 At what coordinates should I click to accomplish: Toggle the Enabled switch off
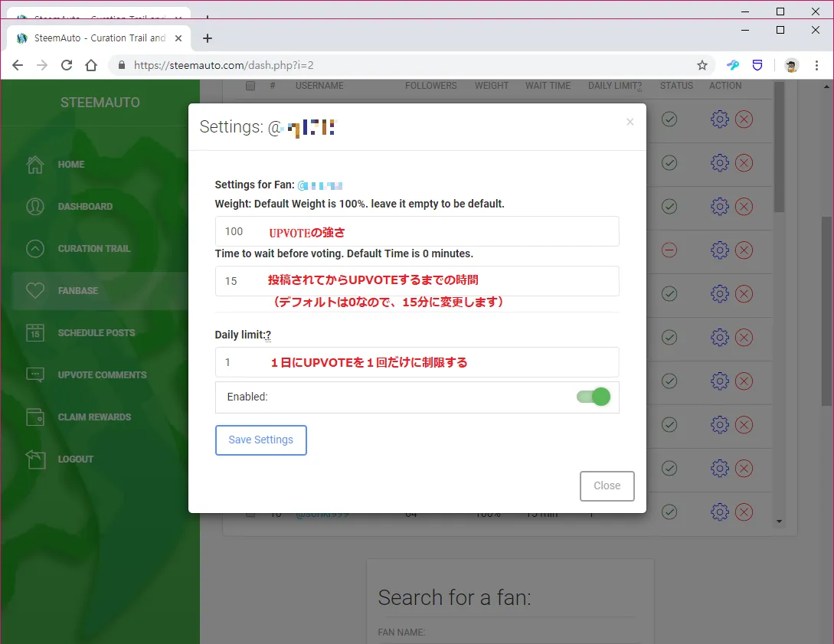(x=593, y=397)
